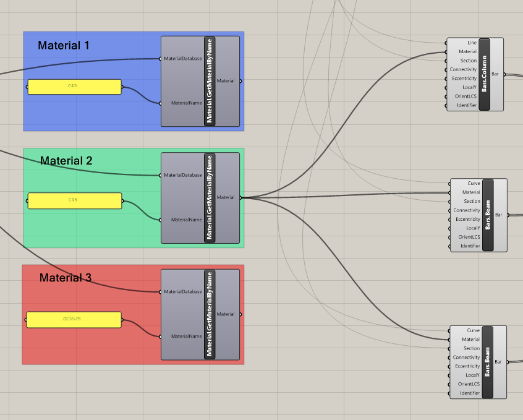Select the Material 3 group title
Image resolution: width=523 pixels, height=420 pixels.
pyautogui.click(x=66, y=278)
